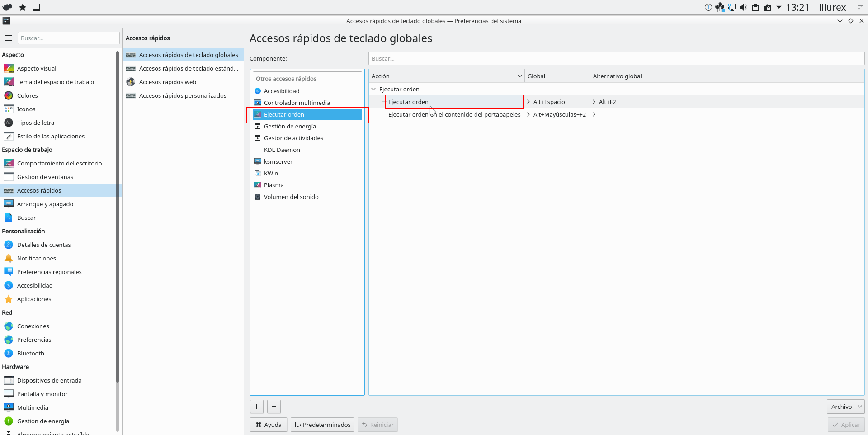Expand the Alt+Espacio global shortcut
Viewport: 868px width, 435px height.
tap(528, 102)
